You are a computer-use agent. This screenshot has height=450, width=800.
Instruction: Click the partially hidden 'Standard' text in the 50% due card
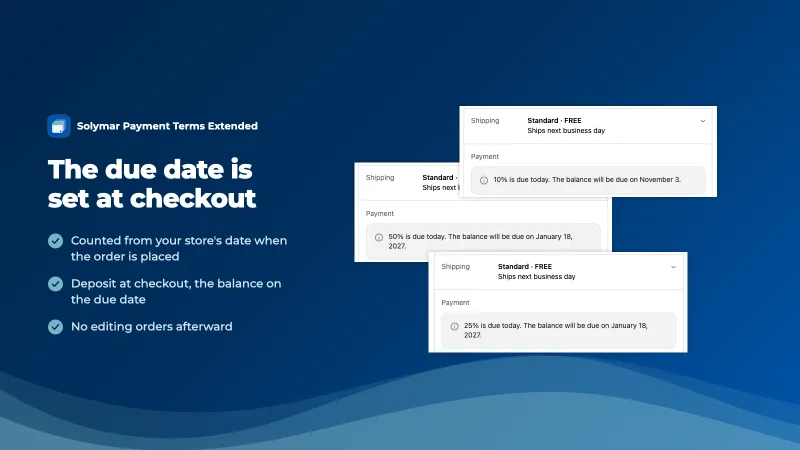[x=438, y=178]
